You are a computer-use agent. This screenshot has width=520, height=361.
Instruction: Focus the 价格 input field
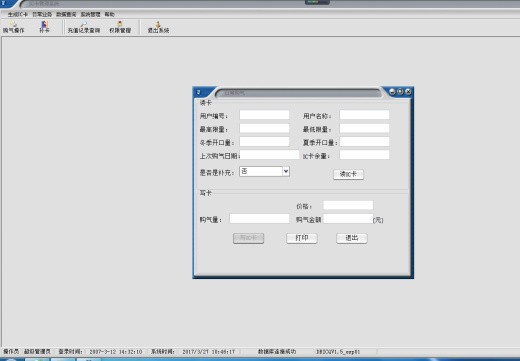(348, 205)
